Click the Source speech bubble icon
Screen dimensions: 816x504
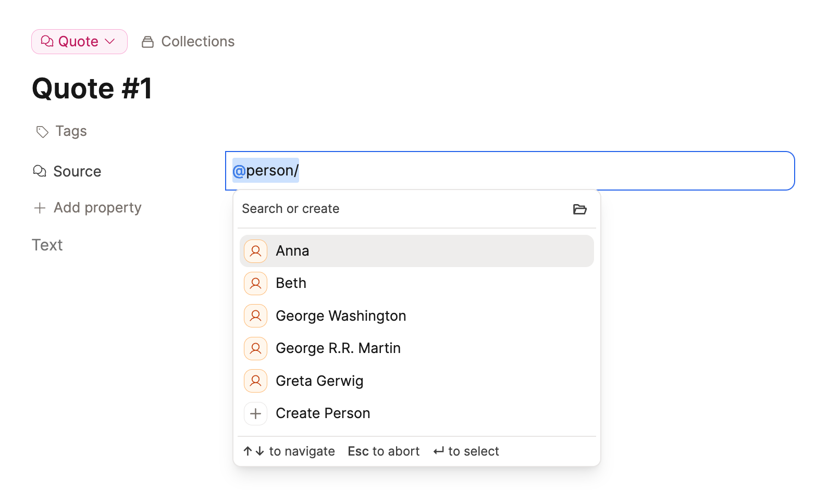pyautogui.click(x=40, y=171)
